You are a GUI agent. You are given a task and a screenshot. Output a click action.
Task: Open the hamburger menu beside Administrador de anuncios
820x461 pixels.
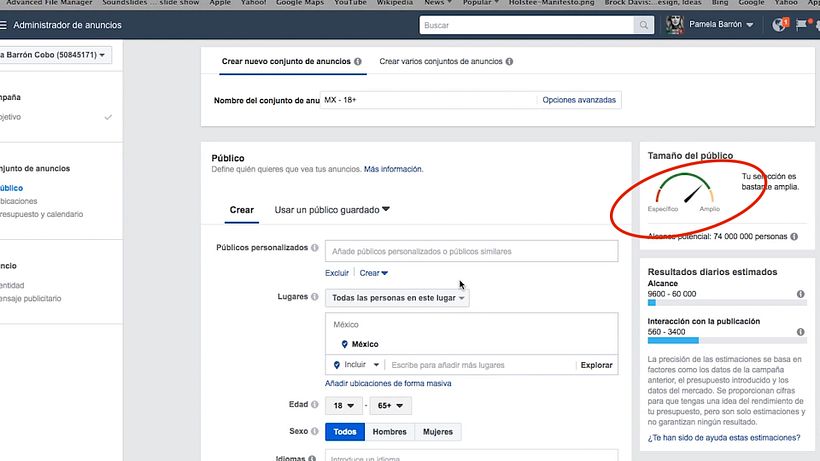3,25
